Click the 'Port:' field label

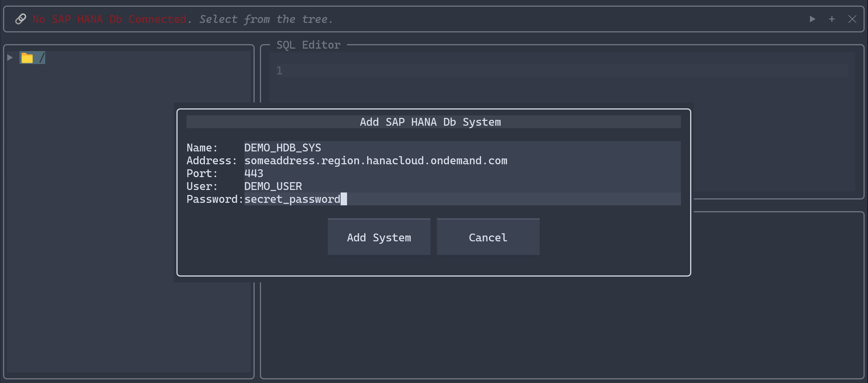point(202,173)
